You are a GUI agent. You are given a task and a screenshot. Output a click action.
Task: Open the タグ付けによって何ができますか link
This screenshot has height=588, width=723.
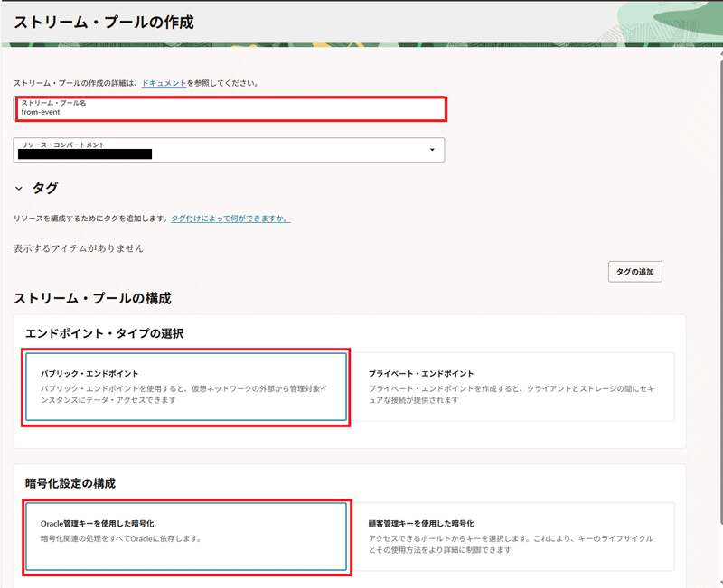tap(230, 219)
